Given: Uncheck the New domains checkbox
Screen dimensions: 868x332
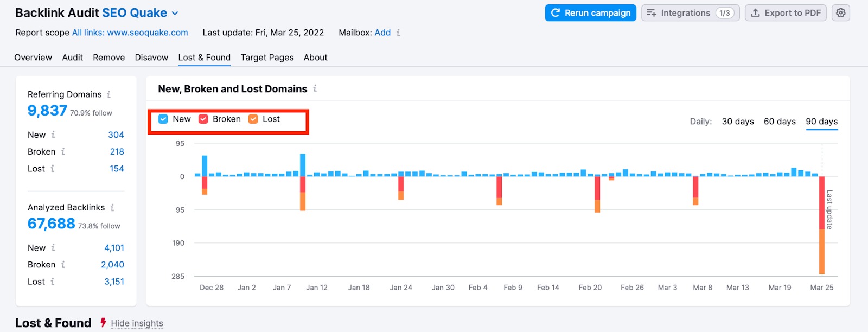Looking at the screenshot, I should tap(163, 119).
